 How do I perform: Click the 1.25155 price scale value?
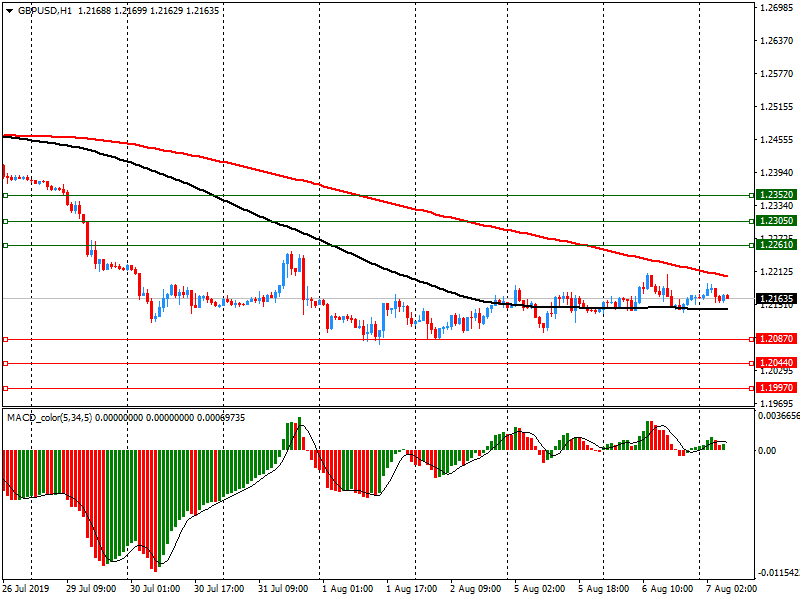pyautogui.click(x=777, y=107)
